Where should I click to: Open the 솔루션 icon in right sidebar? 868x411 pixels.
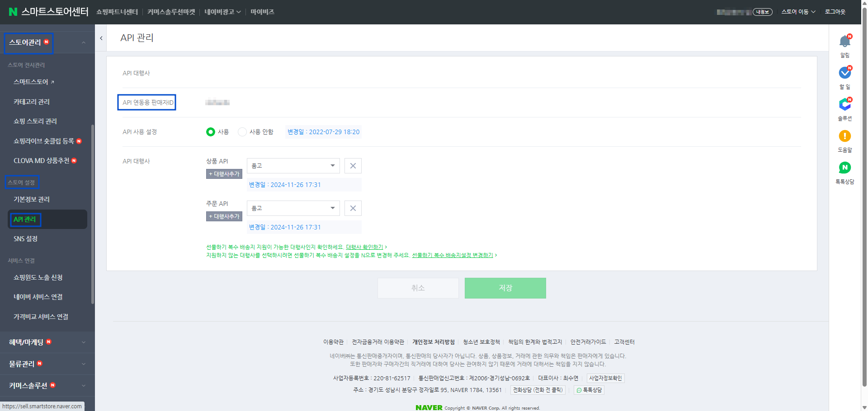coord(844,104)
